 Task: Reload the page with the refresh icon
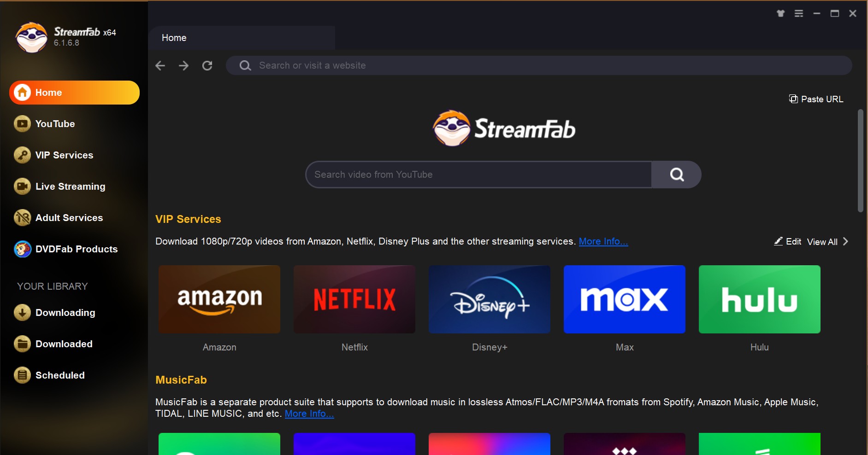point(207,65)
